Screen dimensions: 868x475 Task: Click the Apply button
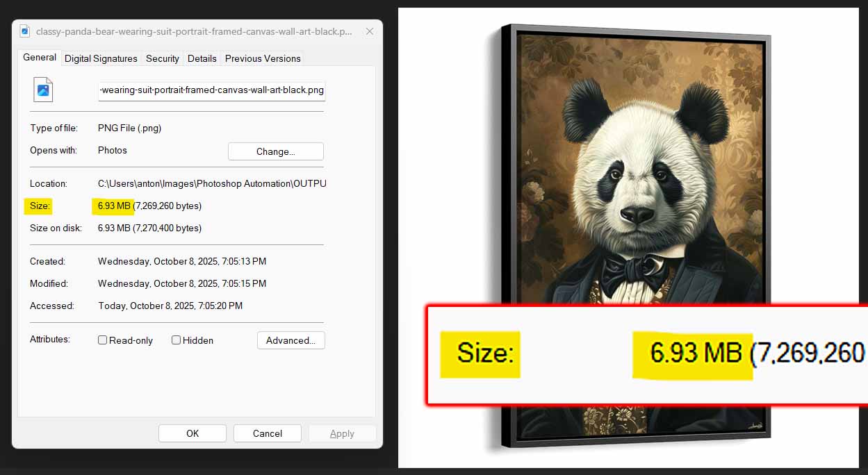pyautogui.click(x=342, y=433)
